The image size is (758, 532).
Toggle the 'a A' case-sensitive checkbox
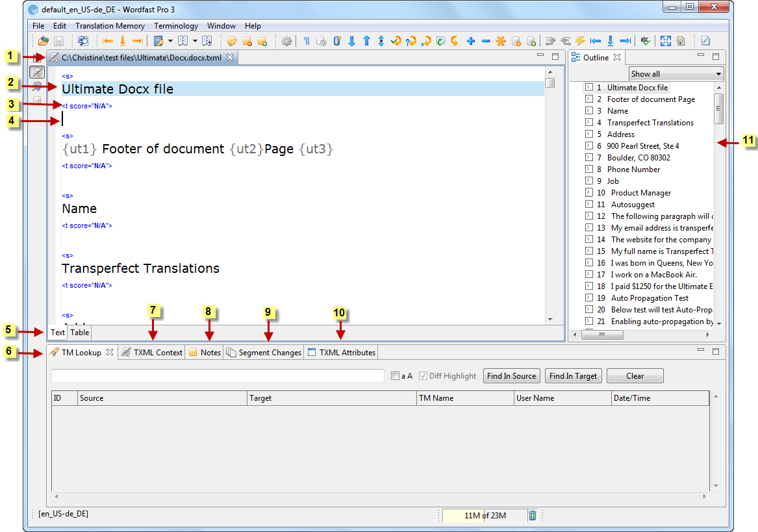[x=395, y=376]
